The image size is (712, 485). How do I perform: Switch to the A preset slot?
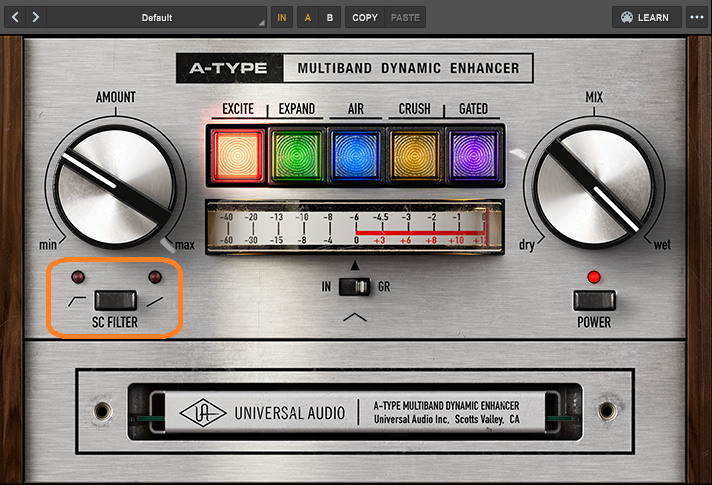308,17
